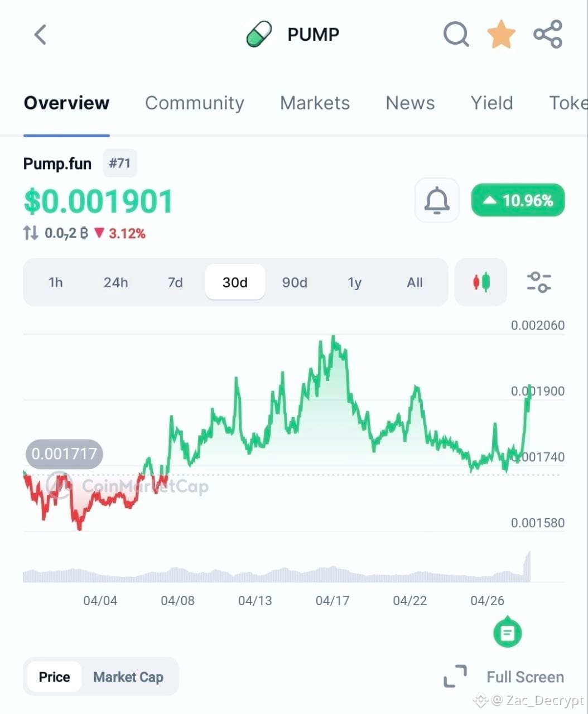The image size is (588, 714).
Task: Go back with the left arrow
Action: click(x=40, y=35)
